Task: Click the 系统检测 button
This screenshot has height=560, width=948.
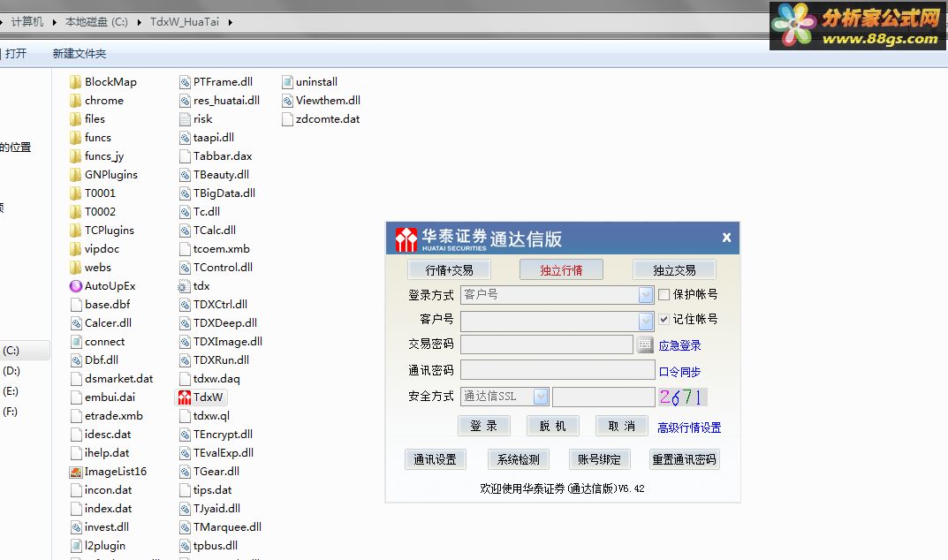Action: (x=518, y=459)
